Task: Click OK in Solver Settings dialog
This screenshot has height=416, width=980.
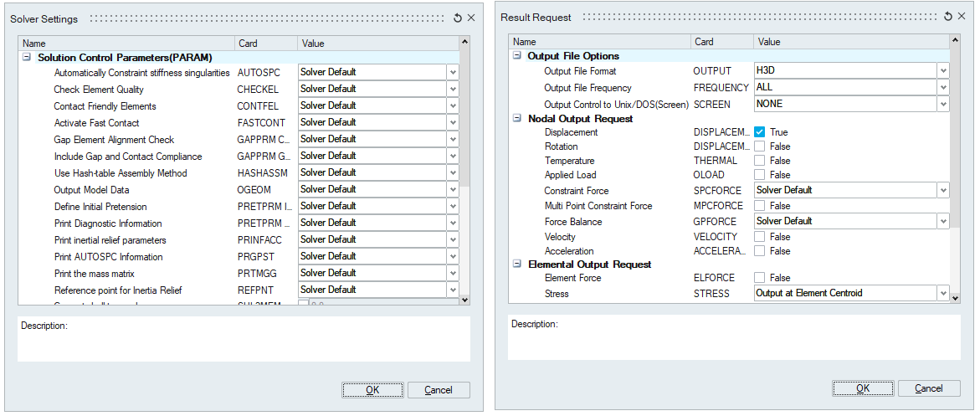Action: click(372, 390)
